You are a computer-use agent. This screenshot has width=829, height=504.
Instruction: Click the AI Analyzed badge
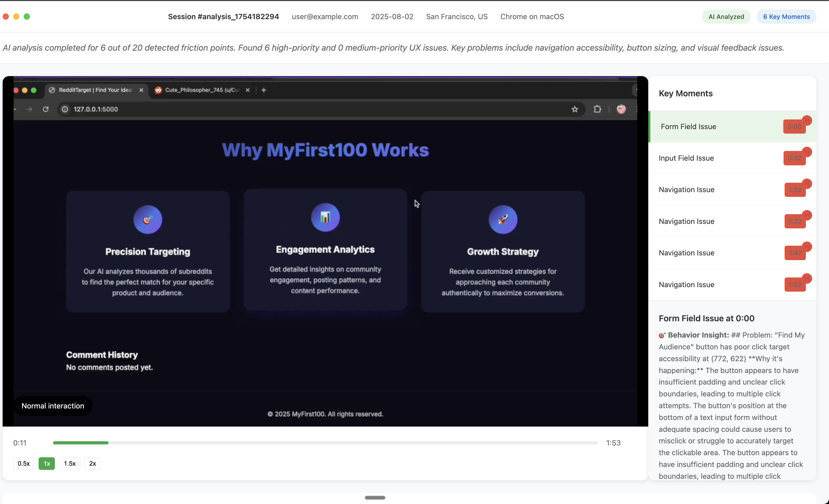[726, 17]
